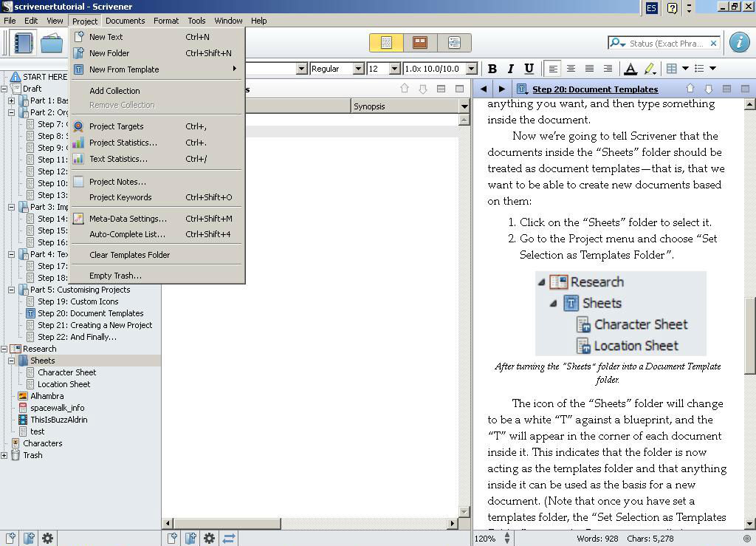Select Character Sheet in binder
The image size is (756, 546).
tap(66, 372)
